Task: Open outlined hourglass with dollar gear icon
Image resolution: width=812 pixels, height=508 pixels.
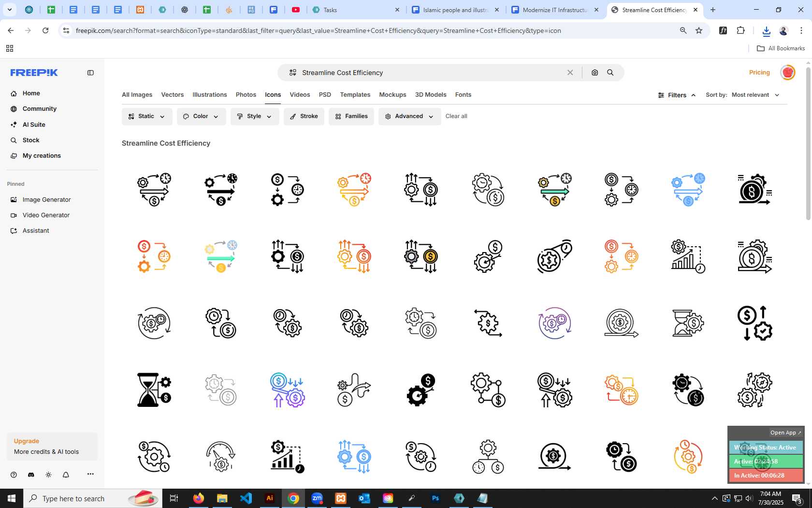Action: tap(688, 323)
